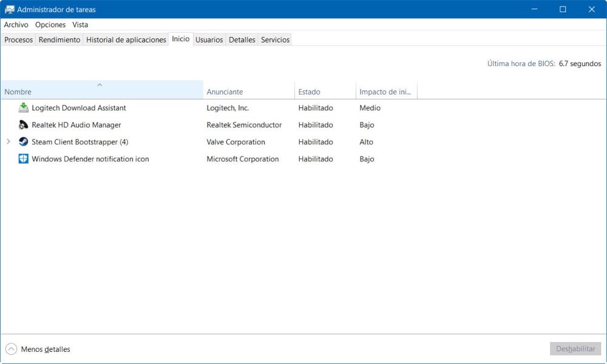
Task: Select the Realtek HD Audio Manager entry
Action: coord(76,125)
